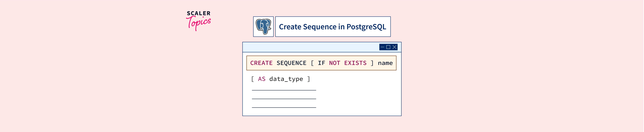Click the CREATE keyword in code box

(x=261, y=63)
